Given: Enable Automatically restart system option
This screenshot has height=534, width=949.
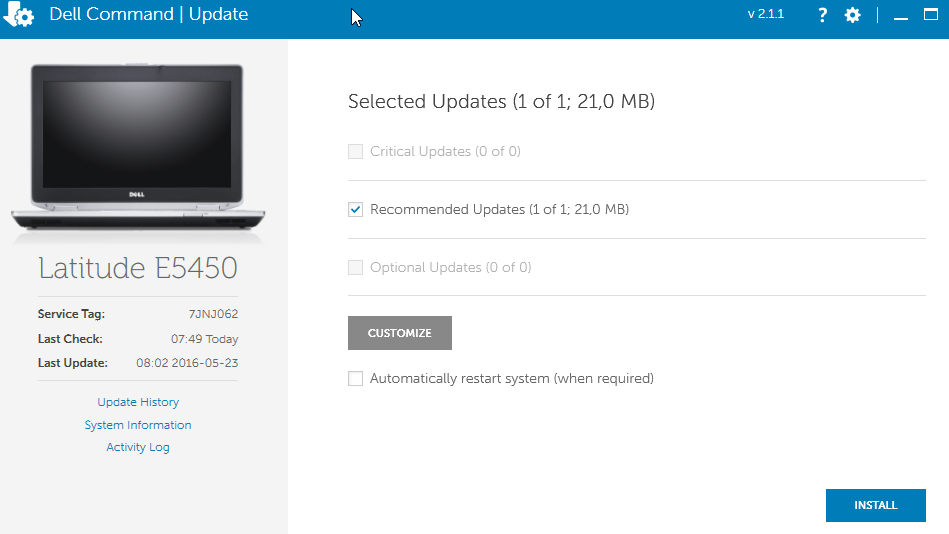Looking at the screenshot, I should (x=355, y=379).
